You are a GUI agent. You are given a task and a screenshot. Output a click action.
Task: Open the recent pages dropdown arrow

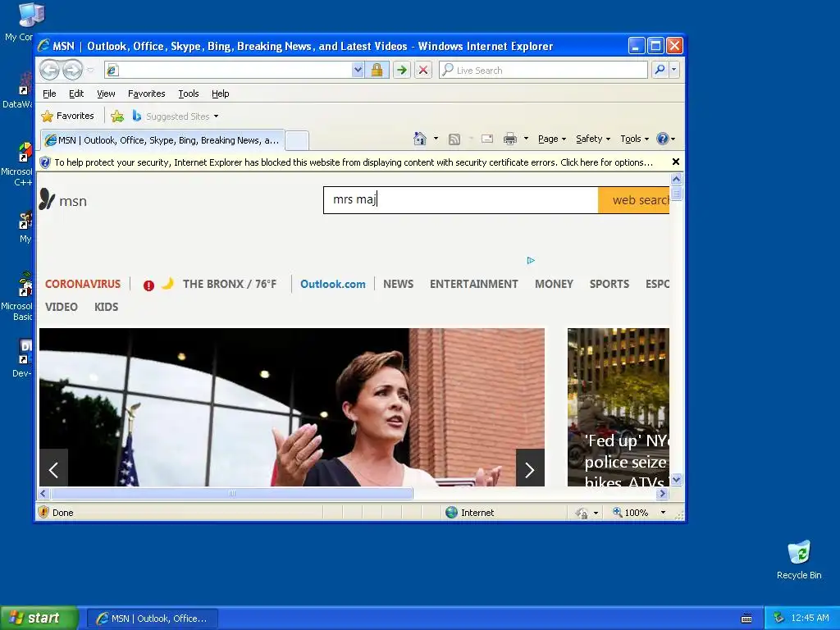click(90, 71)
